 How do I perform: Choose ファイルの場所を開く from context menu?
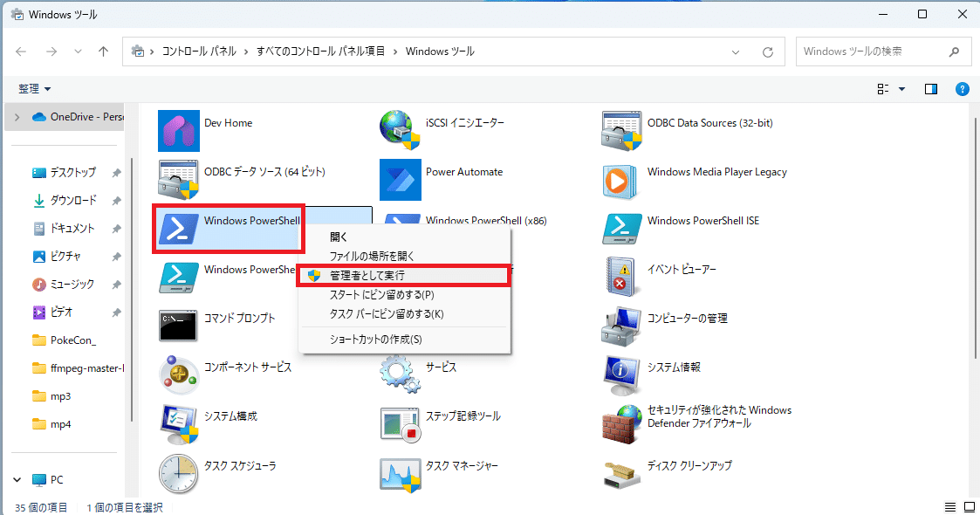point(404,257)
